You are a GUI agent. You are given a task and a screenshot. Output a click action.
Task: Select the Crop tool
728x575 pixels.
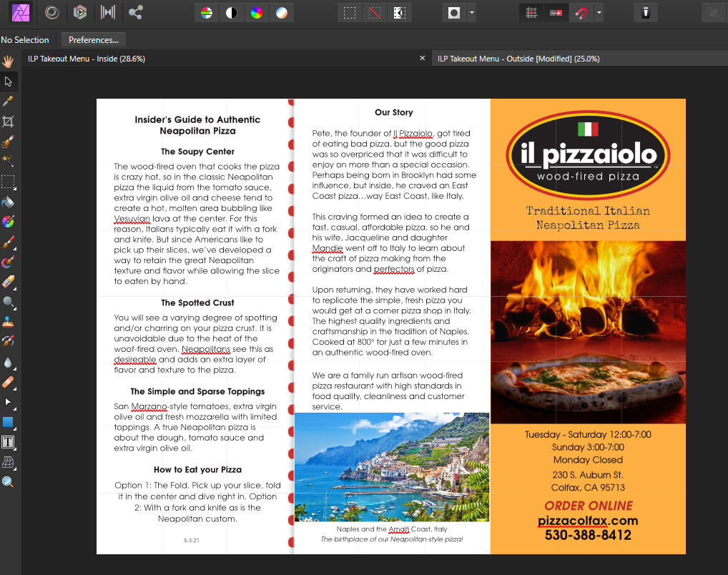(x=8, y=122)
